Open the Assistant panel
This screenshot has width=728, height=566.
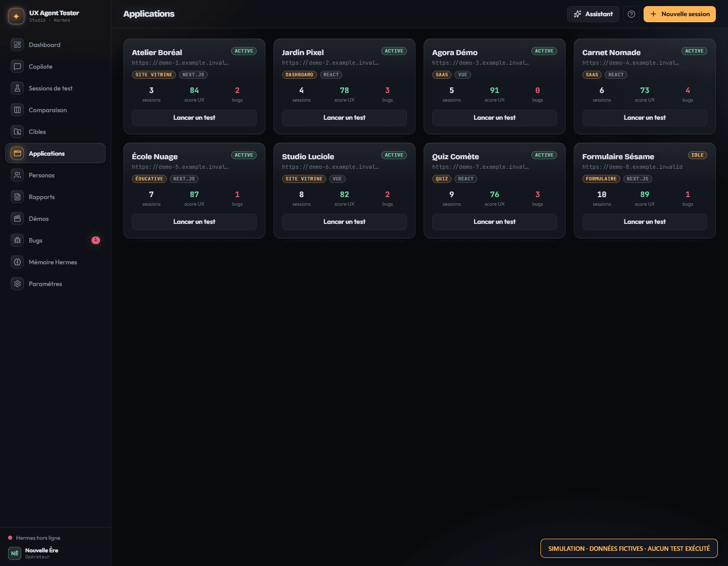pyautogui.click(x=593, y=14)
